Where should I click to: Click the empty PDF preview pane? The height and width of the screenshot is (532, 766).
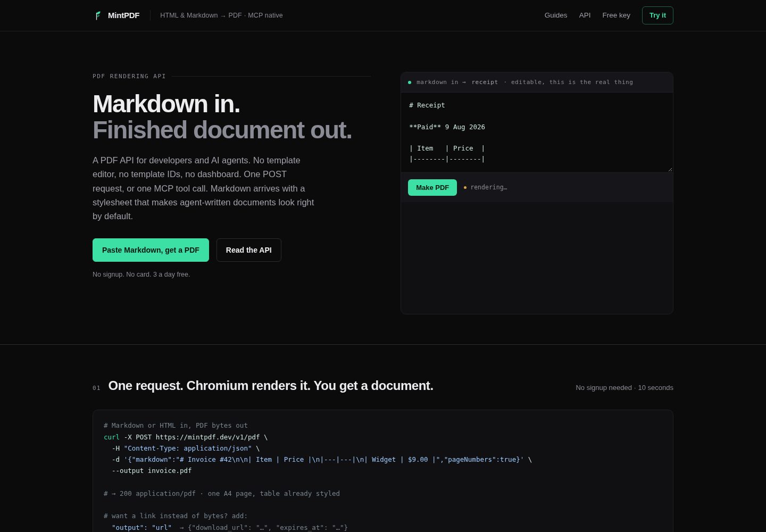[x=537, y=258]
